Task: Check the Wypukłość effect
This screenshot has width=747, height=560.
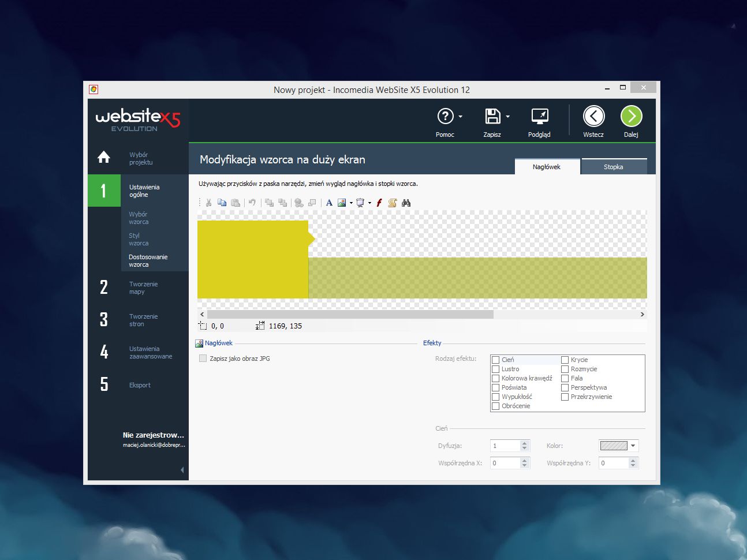Action: [x=495, y=397]
